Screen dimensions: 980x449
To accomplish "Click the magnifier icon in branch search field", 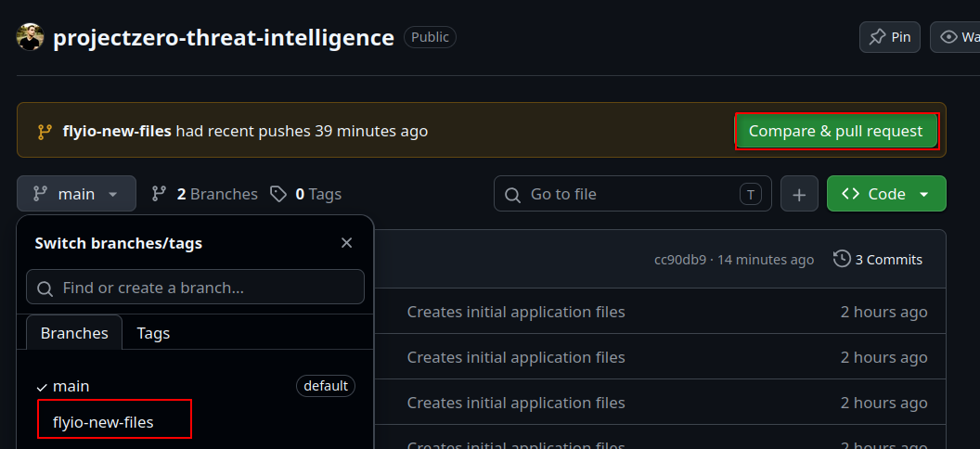I will pyautogui.click(x=45, y=289).
